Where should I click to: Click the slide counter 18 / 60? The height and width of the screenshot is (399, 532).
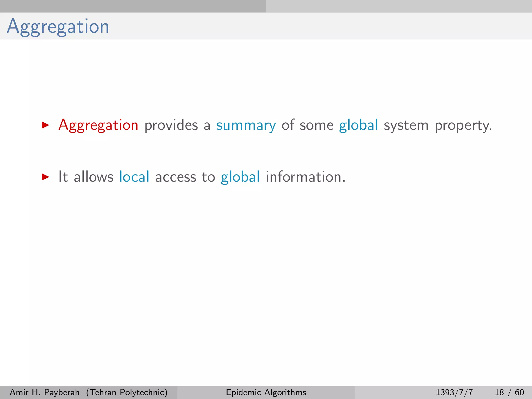tap(509, 392)
